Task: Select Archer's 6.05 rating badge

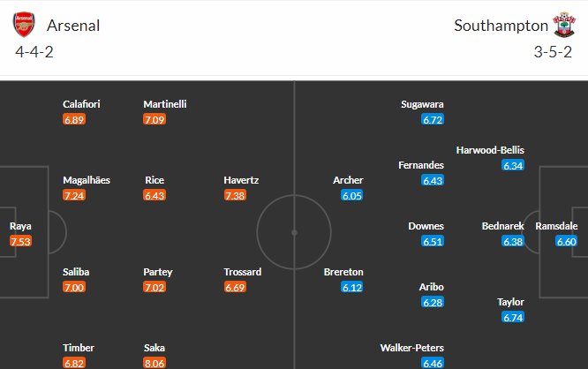Action: (x=351, y=195)
